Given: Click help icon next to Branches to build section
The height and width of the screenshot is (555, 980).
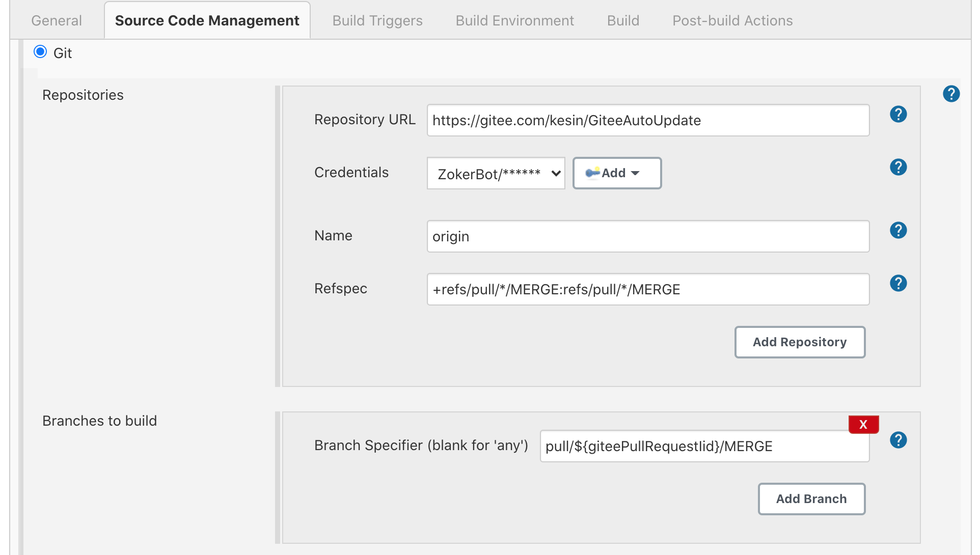Looking at the screenshot, I should 899,440.
